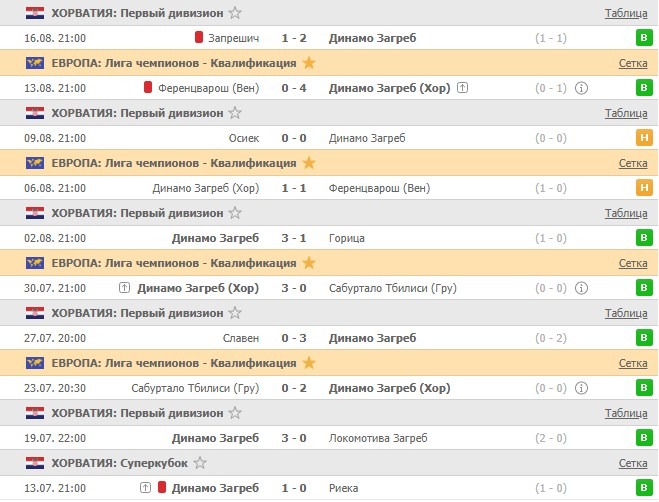
Task: Click advancing icon after Динамо Загреб 13.08
Action: 463,88
